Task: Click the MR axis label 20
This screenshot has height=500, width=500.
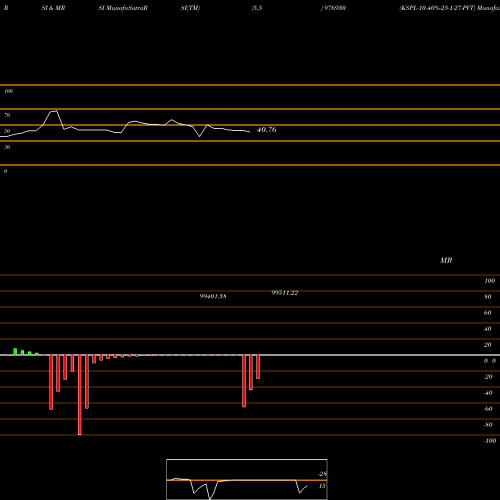Action: coord(488,345)
